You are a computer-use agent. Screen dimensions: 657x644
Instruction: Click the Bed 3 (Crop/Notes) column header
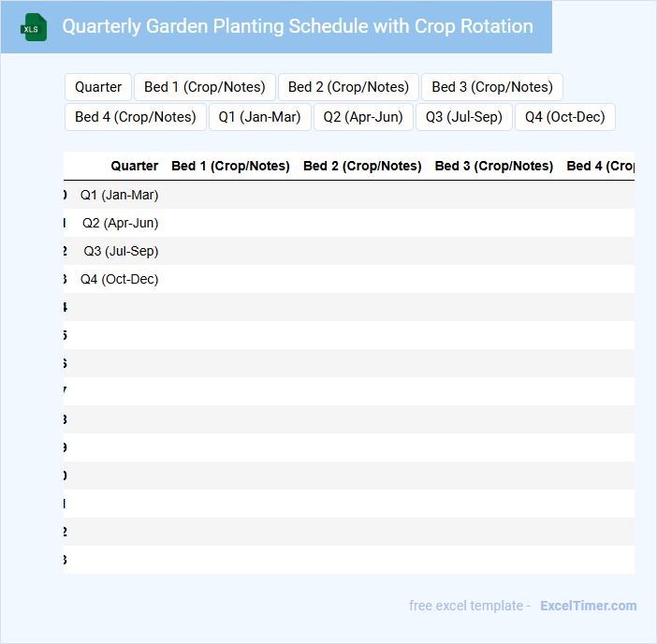coord(494,166)
